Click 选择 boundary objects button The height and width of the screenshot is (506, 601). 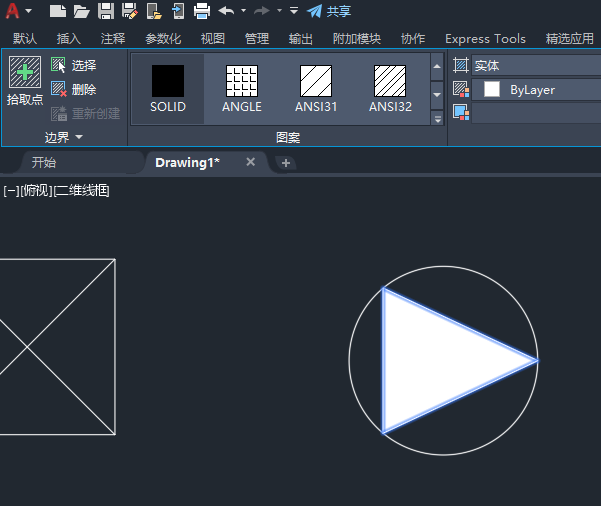tap(74, 65)
